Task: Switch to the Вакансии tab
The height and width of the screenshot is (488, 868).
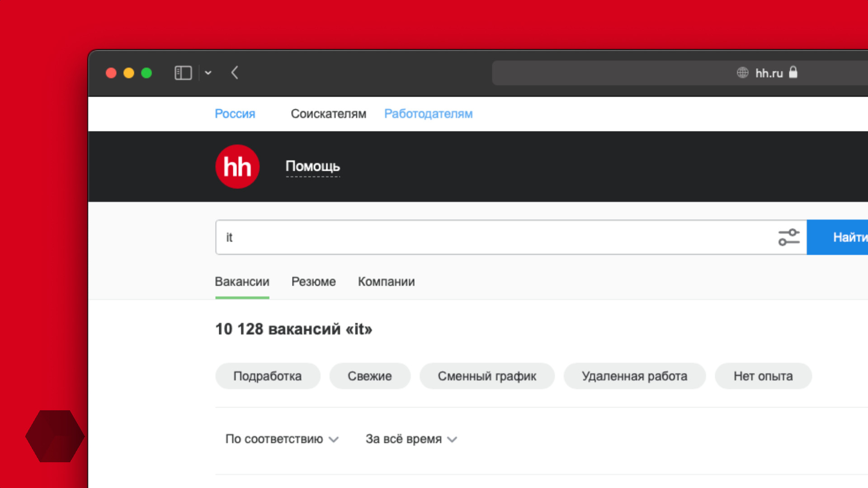Action: [x=242, y=282]
